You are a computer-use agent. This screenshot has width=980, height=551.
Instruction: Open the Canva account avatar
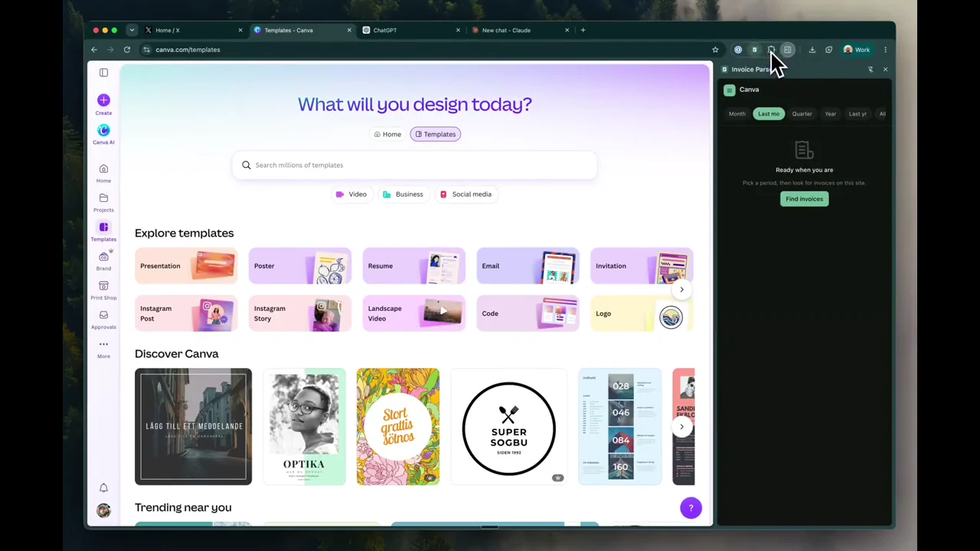pos(103,510)
